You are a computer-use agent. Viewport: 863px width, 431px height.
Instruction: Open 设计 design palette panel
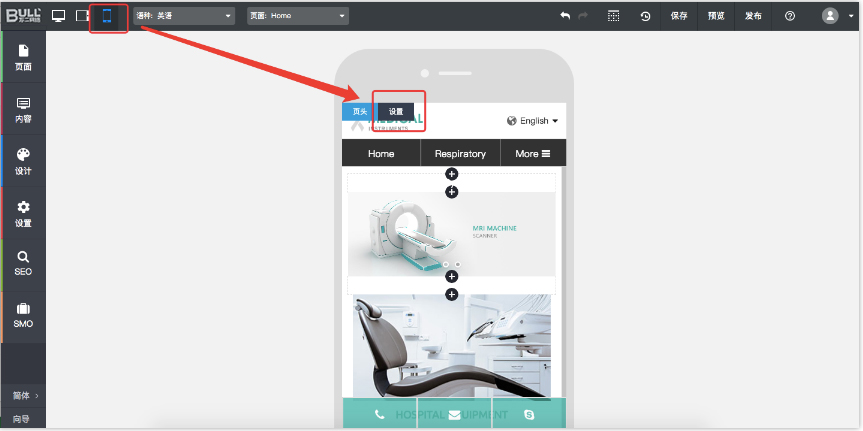[23, 162]
